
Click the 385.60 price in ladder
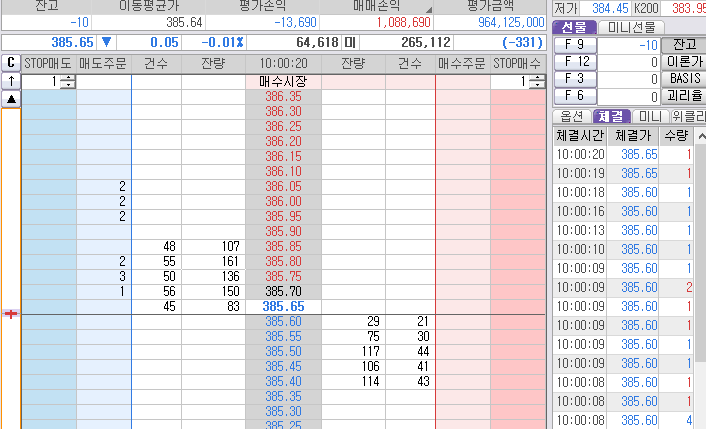[x=283, y=321]
